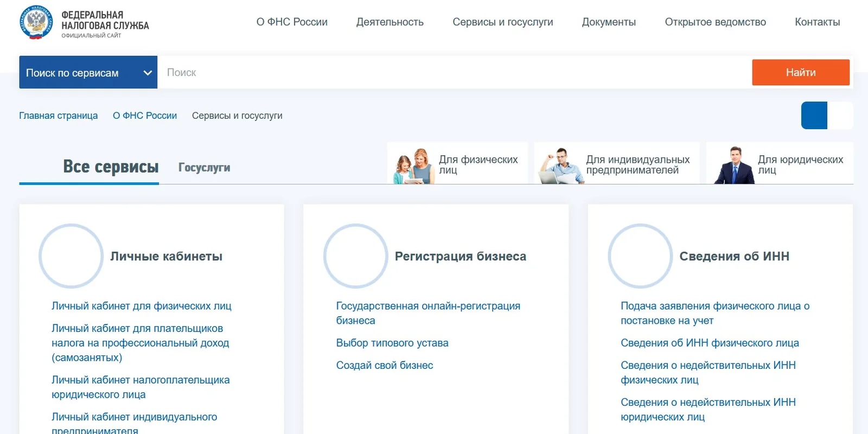The image size is (868, 434).
Task: Expand the 'Поиск по сервисам' search scope dropdown
Action: [x=88, y=72]
